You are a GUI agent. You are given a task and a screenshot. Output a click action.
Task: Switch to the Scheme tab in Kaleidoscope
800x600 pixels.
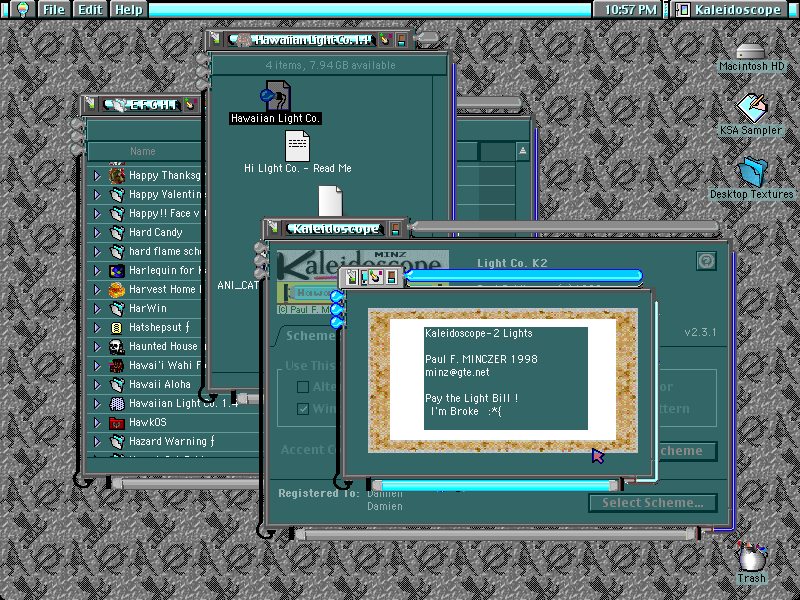[309, 336]
